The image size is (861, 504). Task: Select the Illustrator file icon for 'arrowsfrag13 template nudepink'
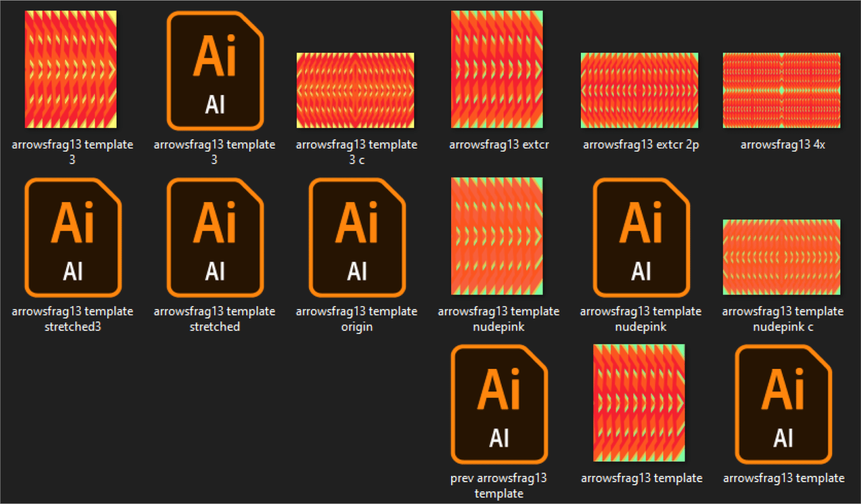[641, 238]
